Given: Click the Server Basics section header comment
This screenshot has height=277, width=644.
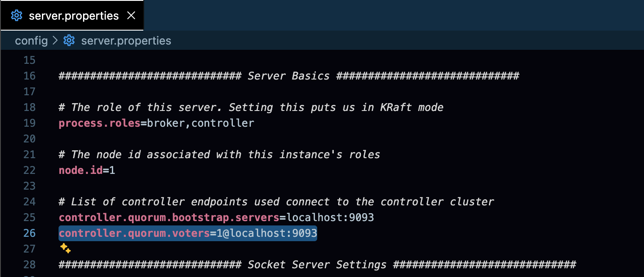Looking at the screenshot, I should [x=289, y=76].
